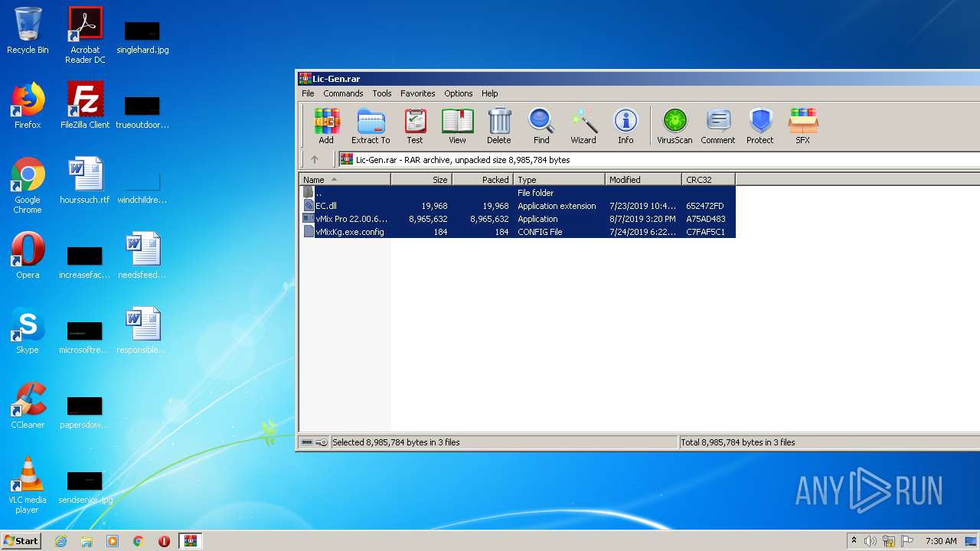Start VirusScan on the archive

(675, 126)
